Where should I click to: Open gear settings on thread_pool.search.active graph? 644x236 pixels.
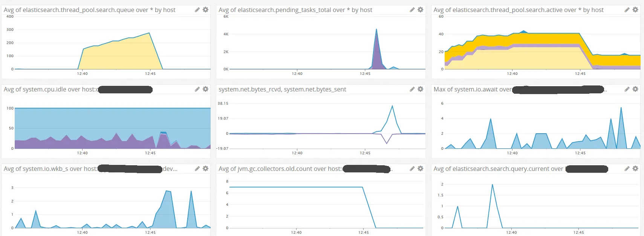[635, 10]
